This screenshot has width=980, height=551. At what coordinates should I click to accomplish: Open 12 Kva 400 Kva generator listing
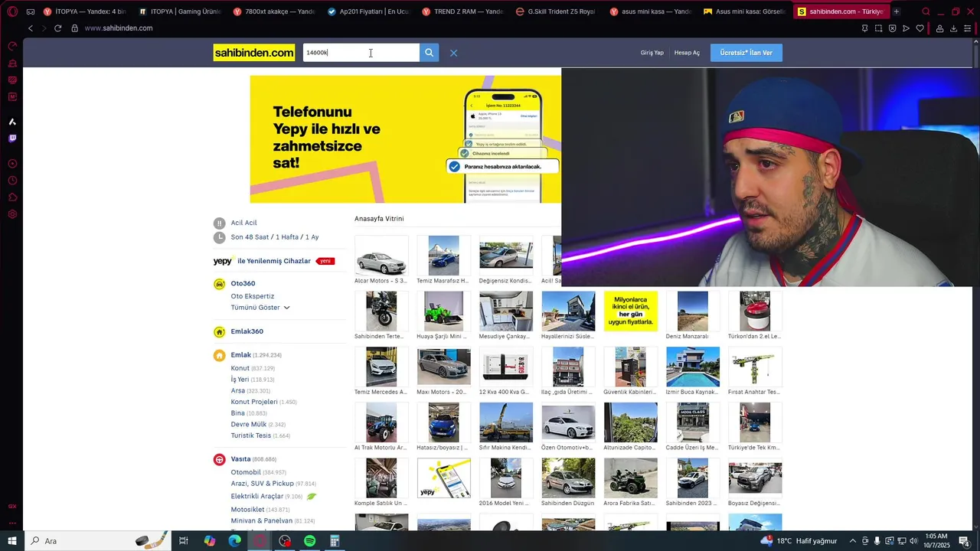pos(506,367)
